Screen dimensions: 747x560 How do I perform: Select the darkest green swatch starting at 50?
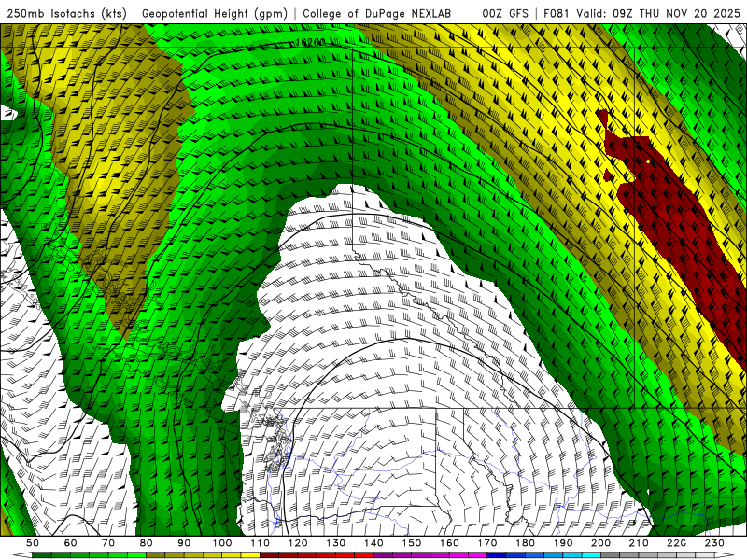point(41,555)
